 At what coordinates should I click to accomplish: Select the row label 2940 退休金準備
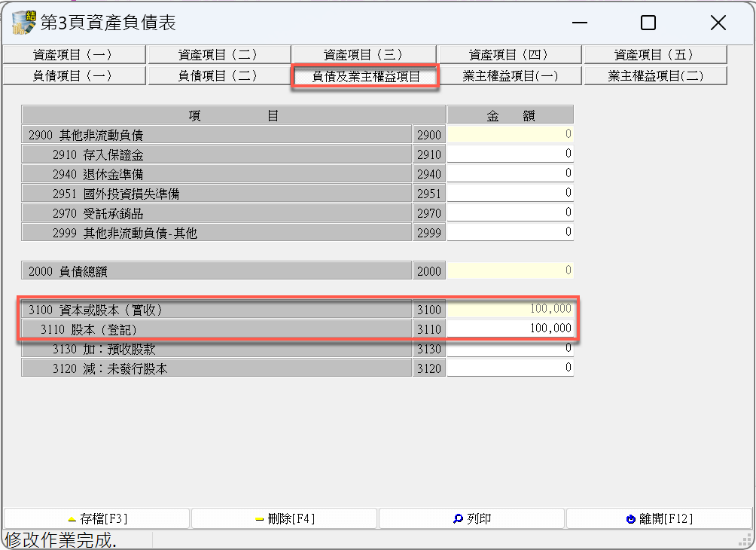coord(216,174)
